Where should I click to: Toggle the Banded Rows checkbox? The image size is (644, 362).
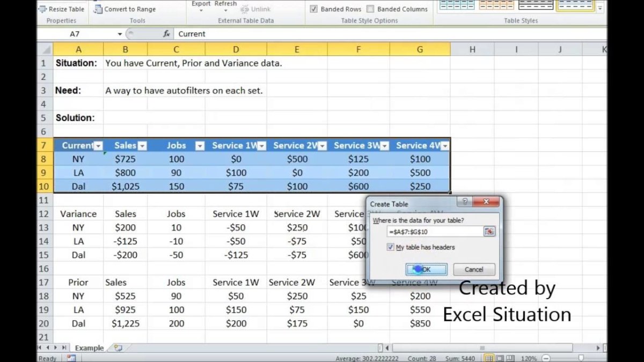pos(314,9)
